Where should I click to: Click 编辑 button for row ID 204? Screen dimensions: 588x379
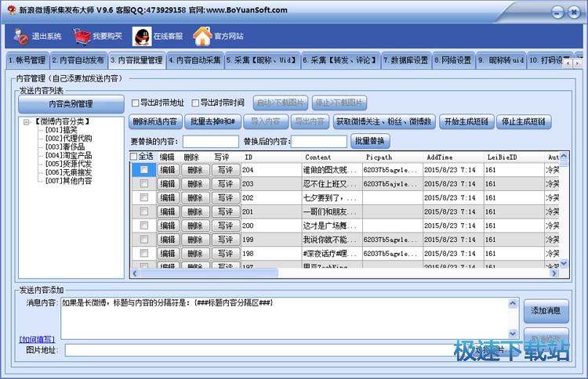point(168,170)
